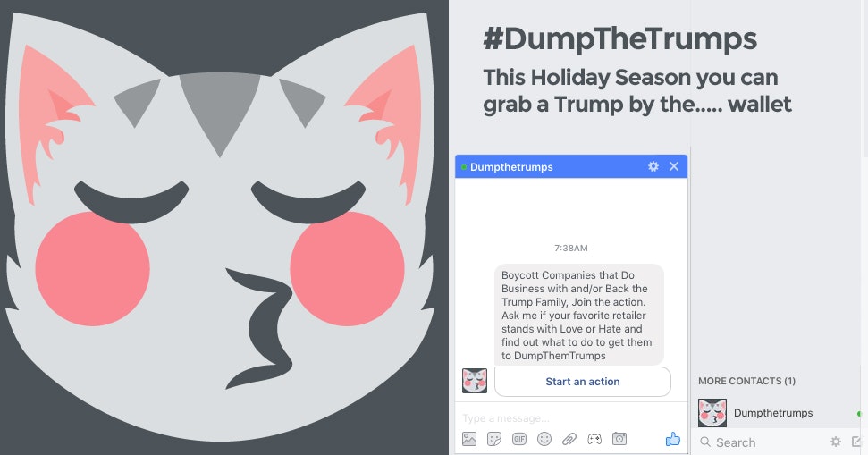Click the compose new message icon

pos(857,442)
